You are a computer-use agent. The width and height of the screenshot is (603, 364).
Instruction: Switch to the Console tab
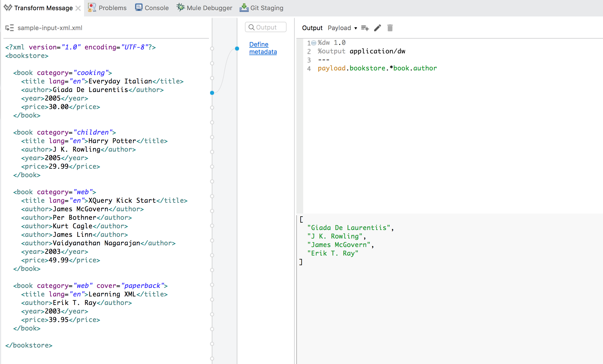coord(156,8)
